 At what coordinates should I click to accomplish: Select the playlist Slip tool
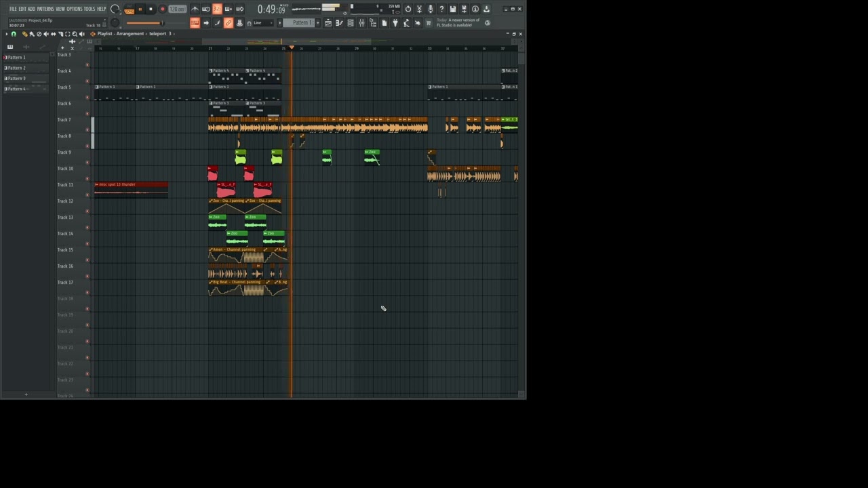coord(54,34)
